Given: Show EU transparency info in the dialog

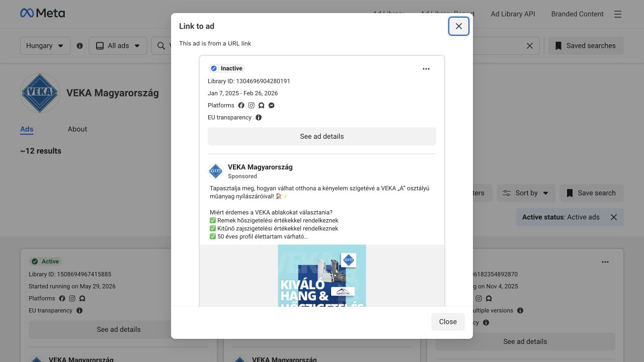Looking at the screenshot, I should click(259, 118).
